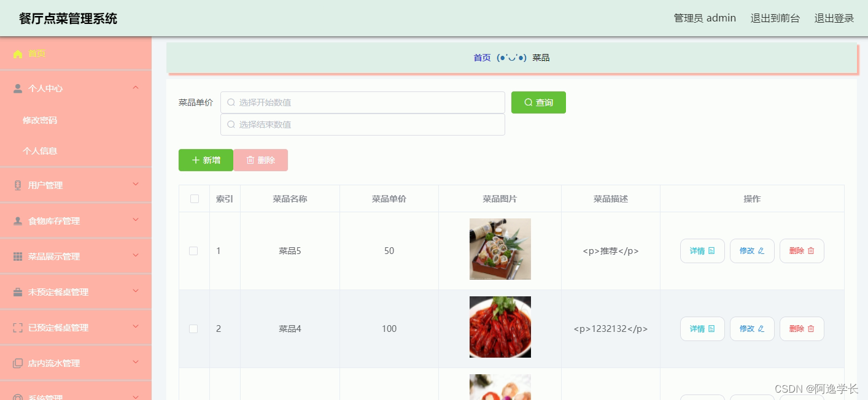Image resolution: width=868 pixels, height=400 pixels.
Task: Select 用户管理 menu item
Action: [x=76, y=185]
